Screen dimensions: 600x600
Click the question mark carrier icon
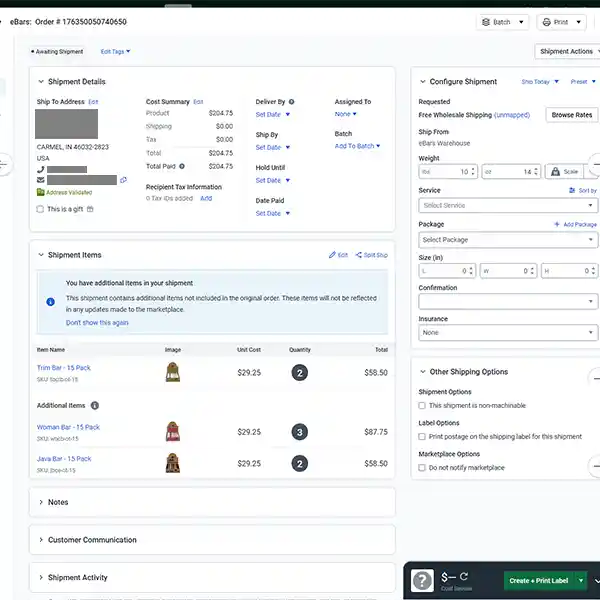[422, 580]
